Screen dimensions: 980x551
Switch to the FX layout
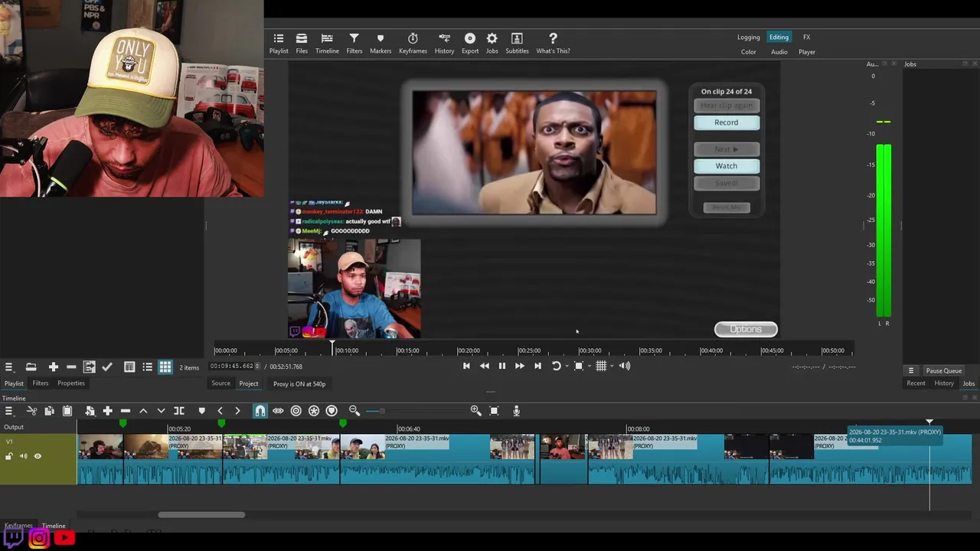tap(806, 37)
